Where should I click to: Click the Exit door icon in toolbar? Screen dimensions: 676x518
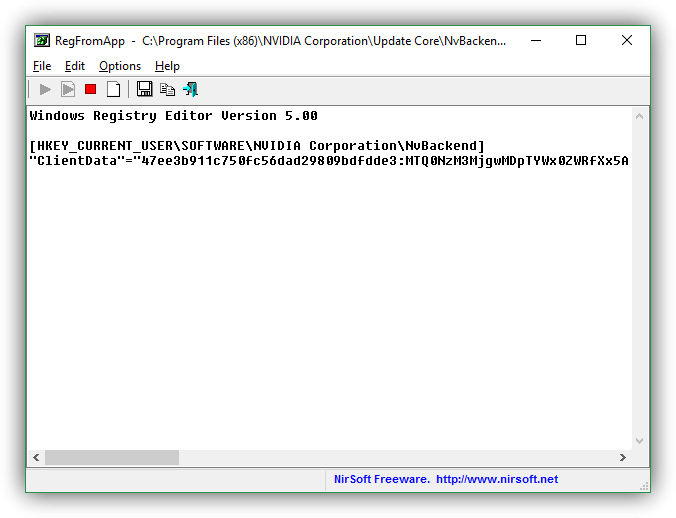tap(191, 89)
